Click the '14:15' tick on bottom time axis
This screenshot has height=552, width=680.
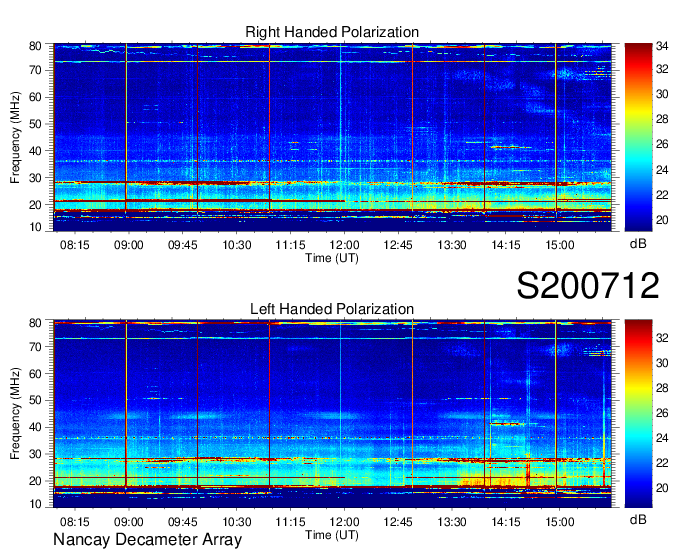pyautogui.click(x=506, y=522)
